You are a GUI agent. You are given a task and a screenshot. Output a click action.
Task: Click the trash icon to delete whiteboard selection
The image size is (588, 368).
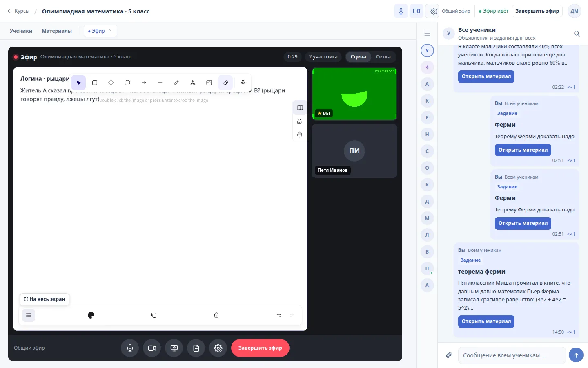216,315
